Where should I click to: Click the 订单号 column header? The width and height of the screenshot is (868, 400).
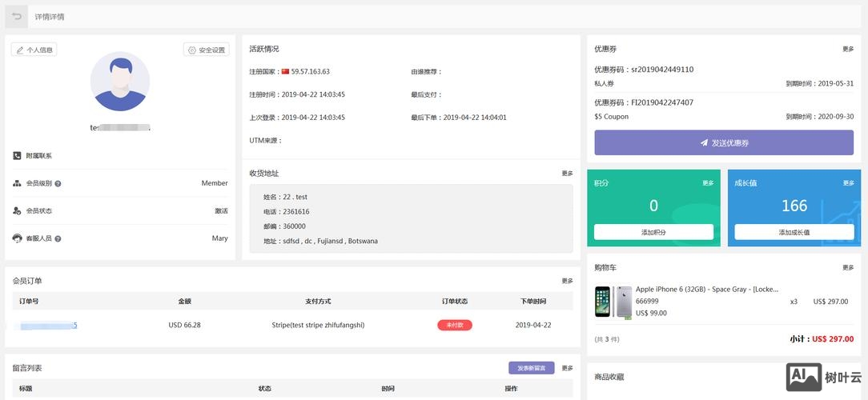(x=29, y=302)
